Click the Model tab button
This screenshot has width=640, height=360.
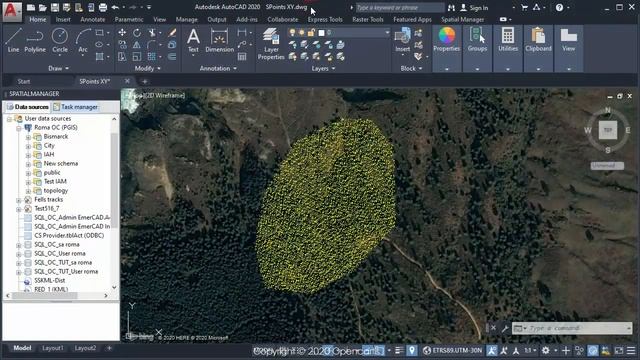coord(22,348)
